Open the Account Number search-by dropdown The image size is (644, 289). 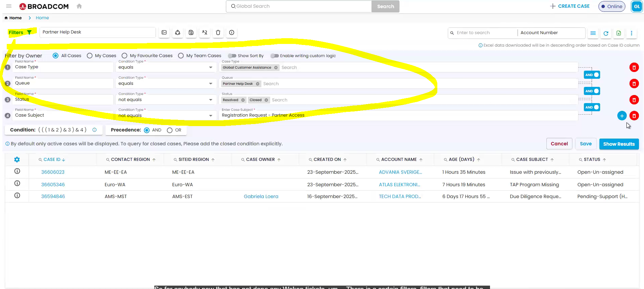(x=551, y=33)
